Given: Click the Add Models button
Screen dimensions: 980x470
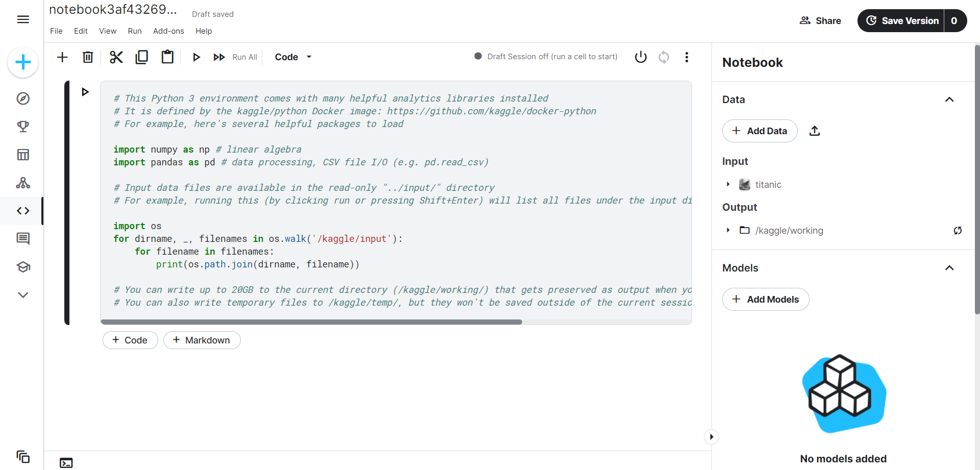Looking at the screenshot, I should pos(766,300).
